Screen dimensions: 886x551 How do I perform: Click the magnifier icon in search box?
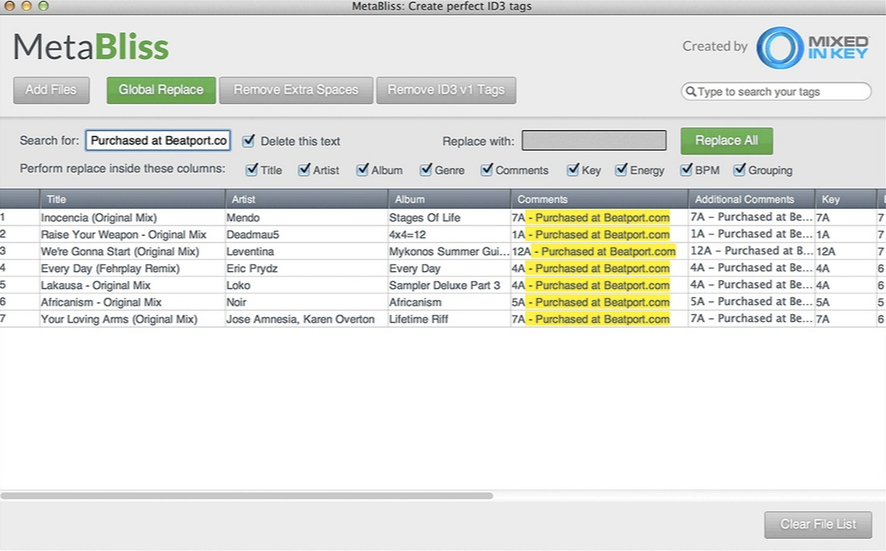click(x=690, y=91)
